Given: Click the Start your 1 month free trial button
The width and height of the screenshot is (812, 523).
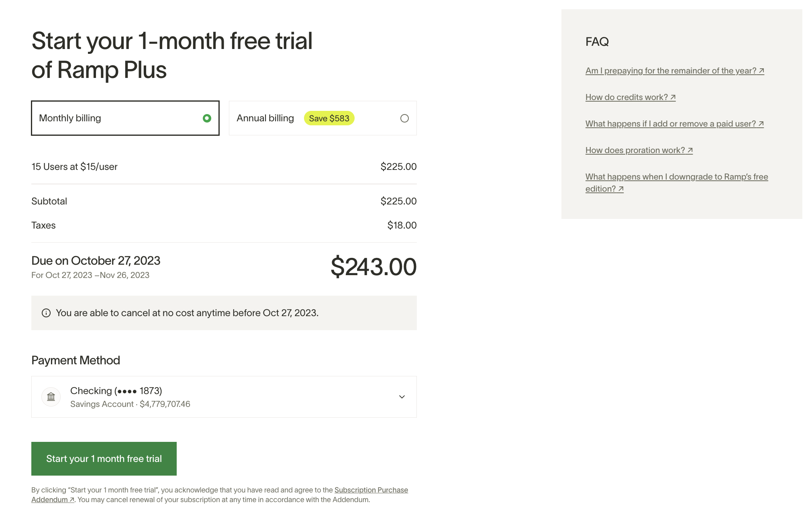Looking at the screenshot, I should pos(104,459).
